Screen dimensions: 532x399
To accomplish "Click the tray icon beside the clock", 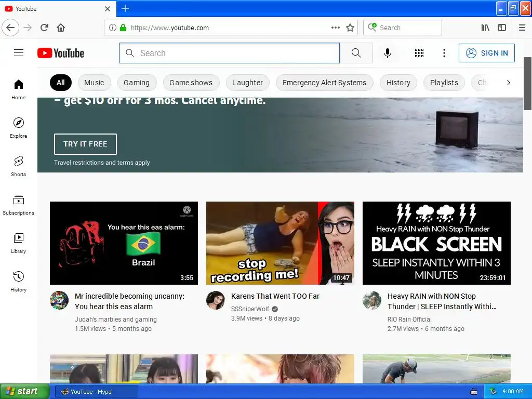I will (494, 392).
